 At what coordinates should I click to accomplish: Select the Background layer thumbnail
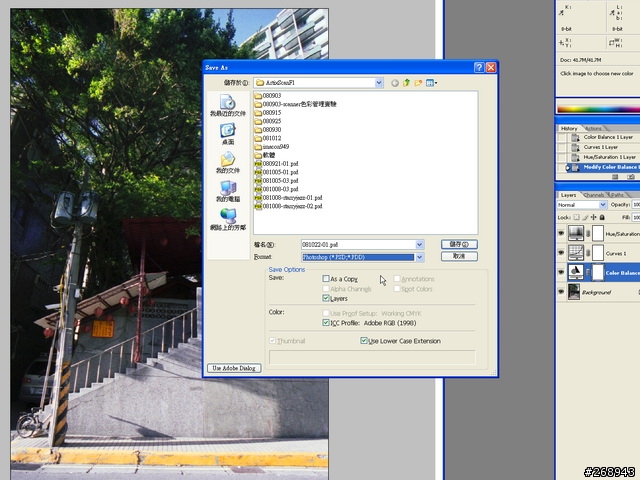[574, 292]
